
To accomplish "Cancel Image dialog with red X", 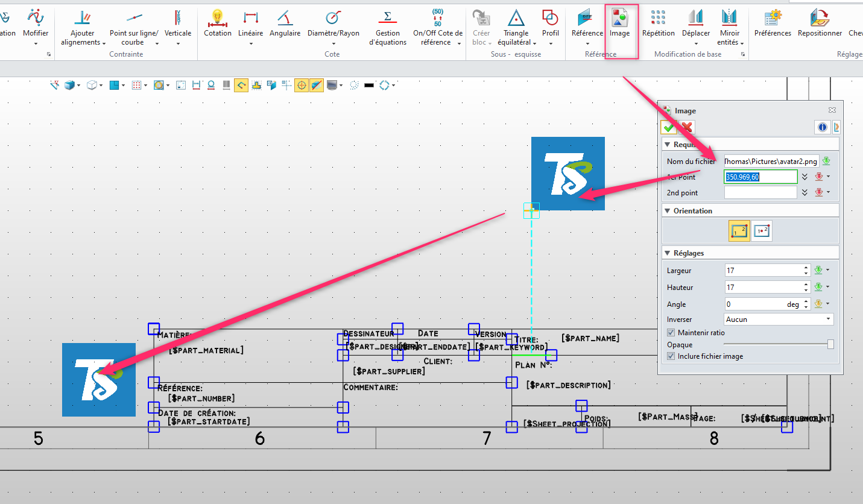I will point(686,127).
